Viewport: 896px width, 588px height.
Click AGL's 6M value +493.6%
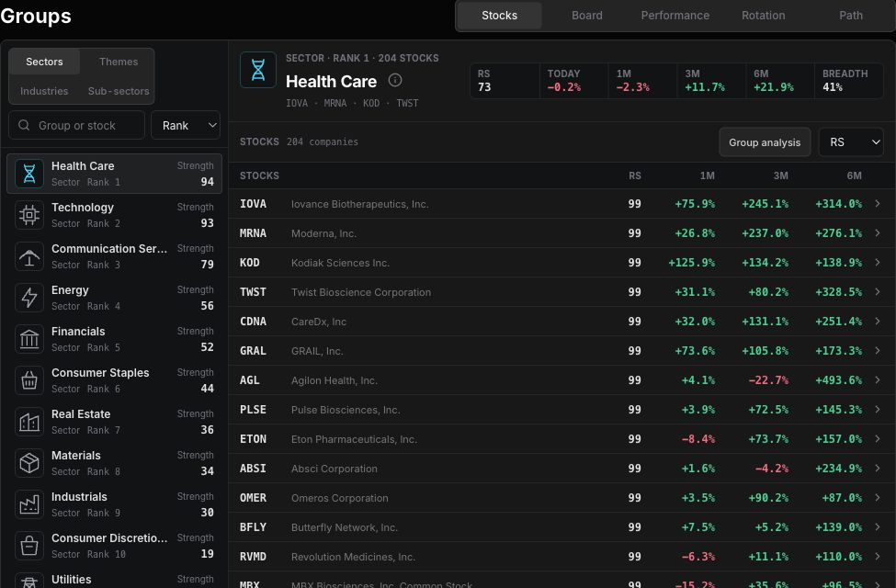pos(838,380)
